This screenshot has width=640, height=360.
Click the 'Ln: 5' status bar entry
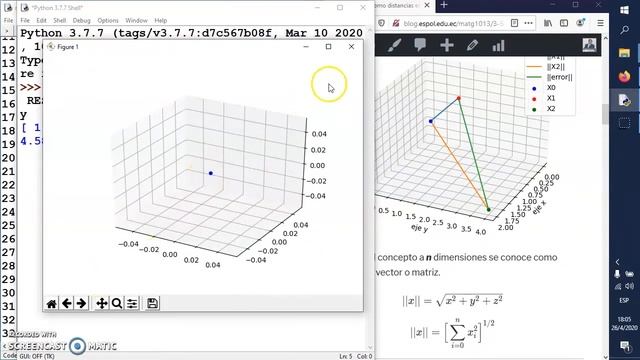(x=345, y=356)
